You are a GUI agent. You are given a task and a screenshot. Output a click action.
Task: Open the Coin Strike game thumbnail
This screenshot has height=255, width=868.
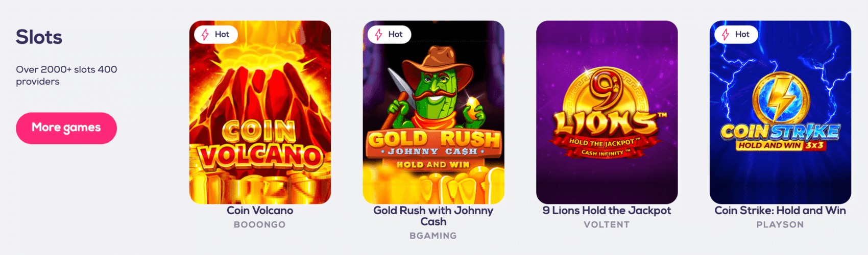pyautogui.click(x=780, y=112)
